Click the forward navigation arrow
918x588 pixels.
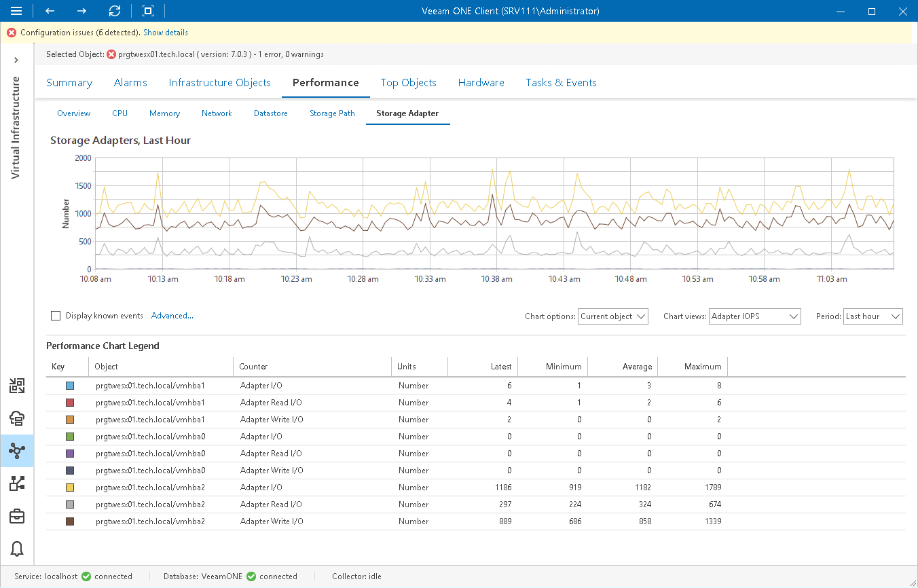pyautogui.click(x=81, y=11)
